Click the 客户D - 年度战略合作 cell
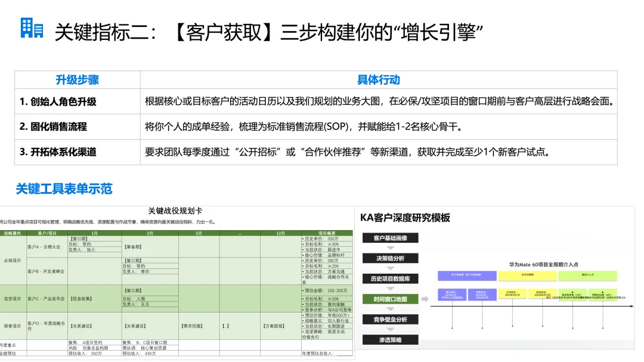The image size is (644, 362). point(47,326)
